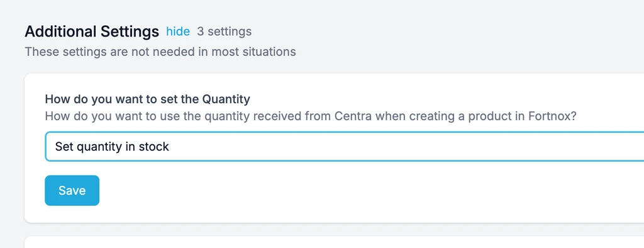Viewport: 644px width, 248px height.
Task: Save the Quantity setting
Action: [72, 191]
